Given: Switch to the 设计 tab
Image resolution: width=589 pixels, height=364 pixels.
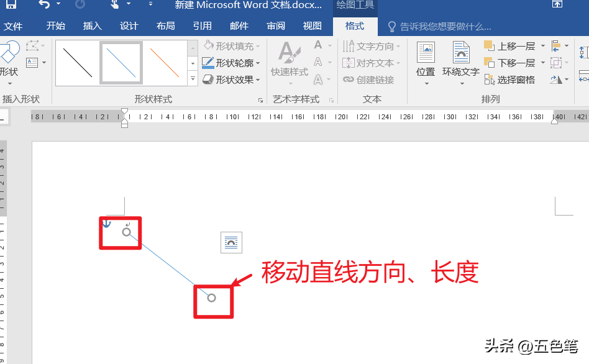Looking at the screenshot, I should coord(129,26).
